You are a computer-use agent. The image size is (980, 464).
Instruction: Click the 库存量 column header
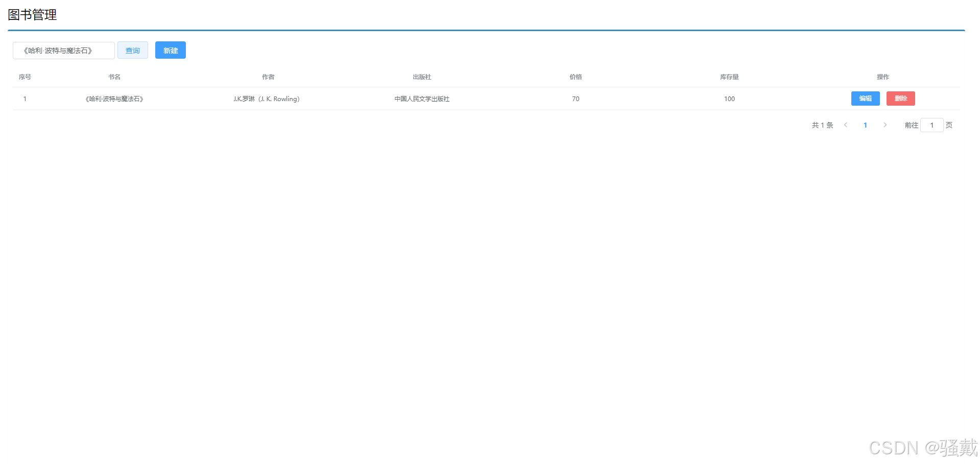pos(729,77)
